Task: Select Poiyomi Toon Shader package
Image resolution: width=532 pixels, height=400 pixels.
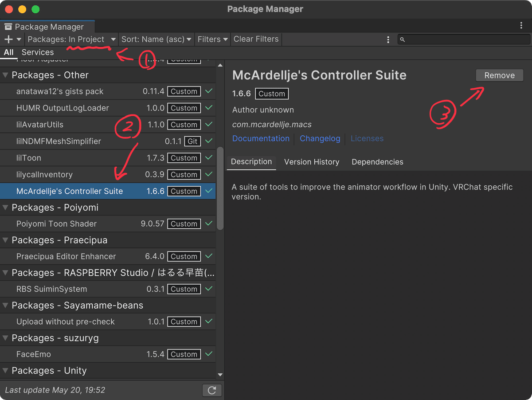Action: coord(108,224)
